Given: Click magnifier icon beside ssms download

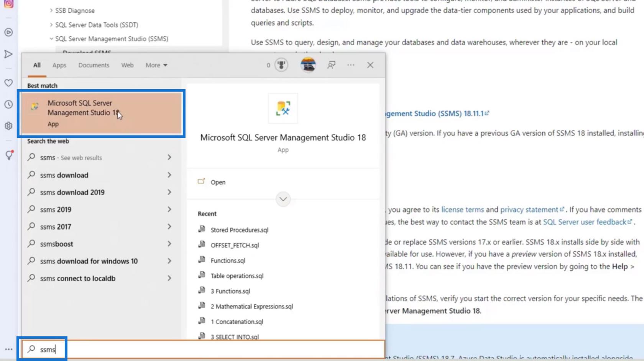Looking at the screenshot, I should (31, 175).
